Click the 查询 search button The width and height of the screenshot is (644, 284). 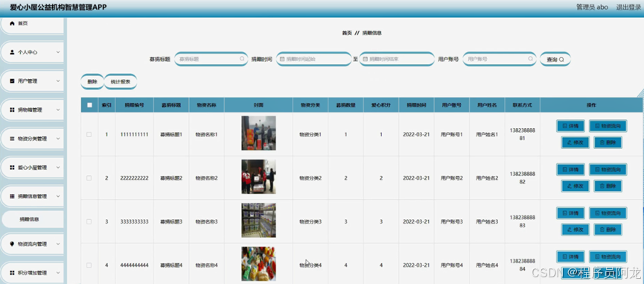(555, 59)
